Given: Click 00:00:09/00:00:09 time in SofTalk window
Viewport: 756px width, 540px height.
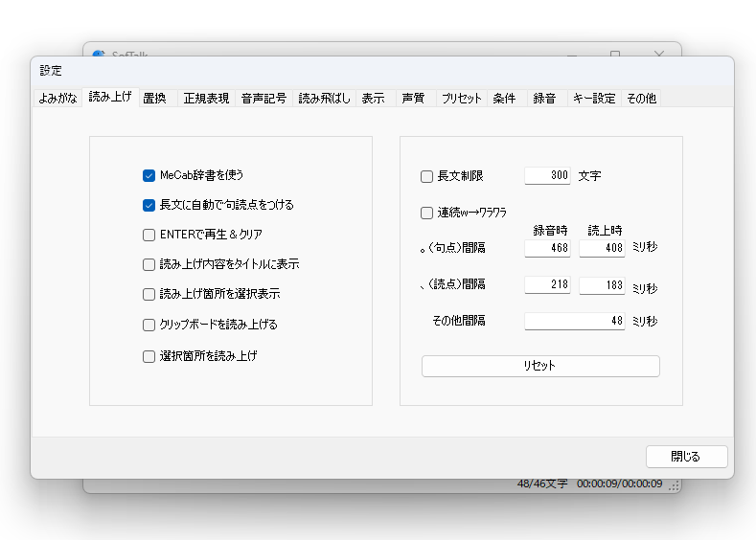Looking at the screenshot, I should pos(620,484).
